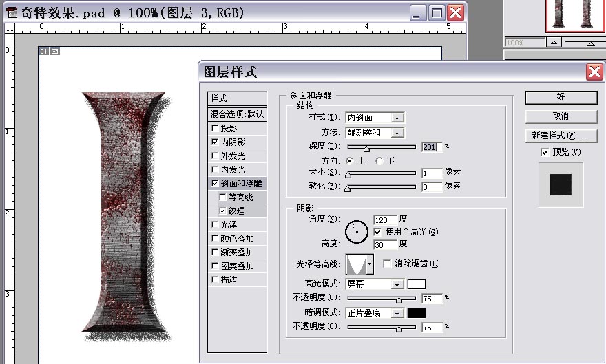
Task: Click the shadow 不透明度 75 field
Action: tap(432, 328)
